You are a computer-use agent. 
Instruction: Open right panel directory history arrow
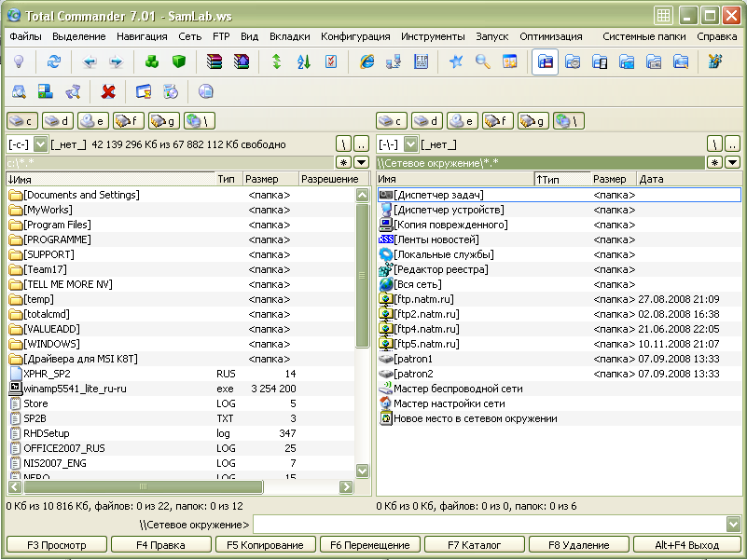coord(732,163)
